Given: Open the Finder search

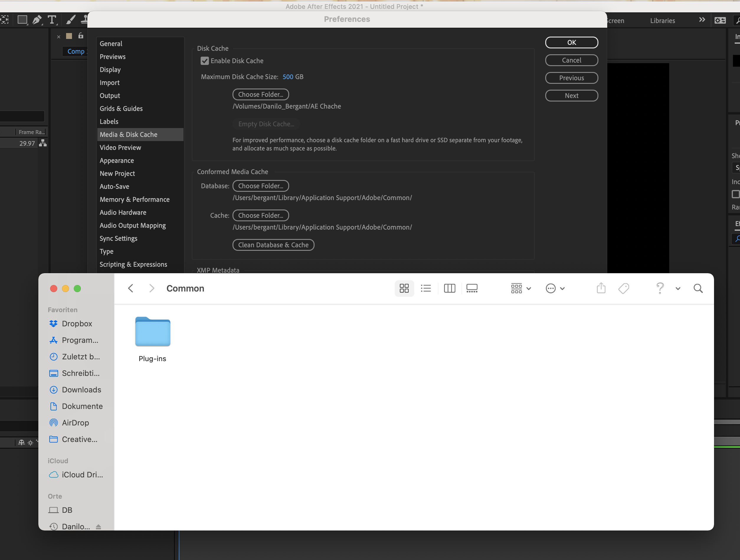Looking at the screenshot, I should pos(698,288).
